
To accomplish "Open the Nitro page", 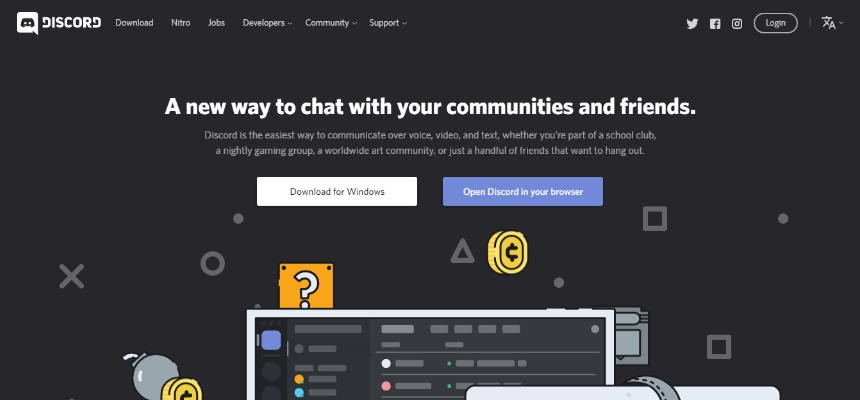I will (180, 23).
